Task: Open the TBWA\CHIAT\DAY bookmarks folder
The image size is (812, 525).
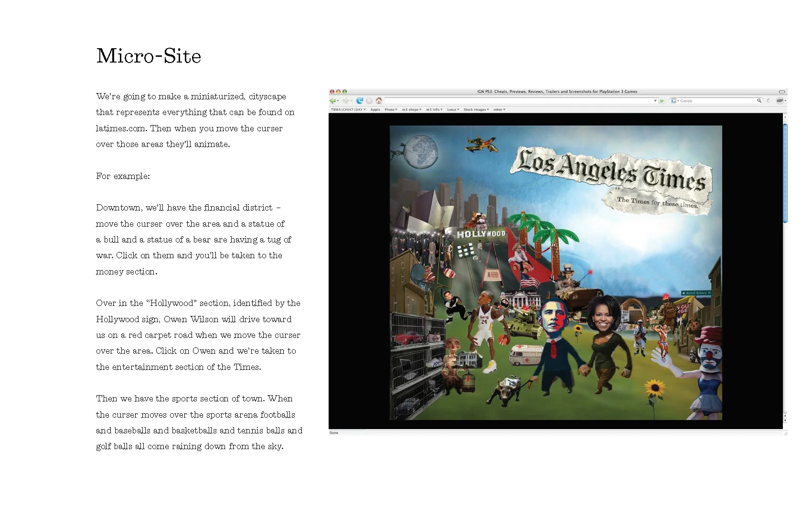Action: coord(348,110)
